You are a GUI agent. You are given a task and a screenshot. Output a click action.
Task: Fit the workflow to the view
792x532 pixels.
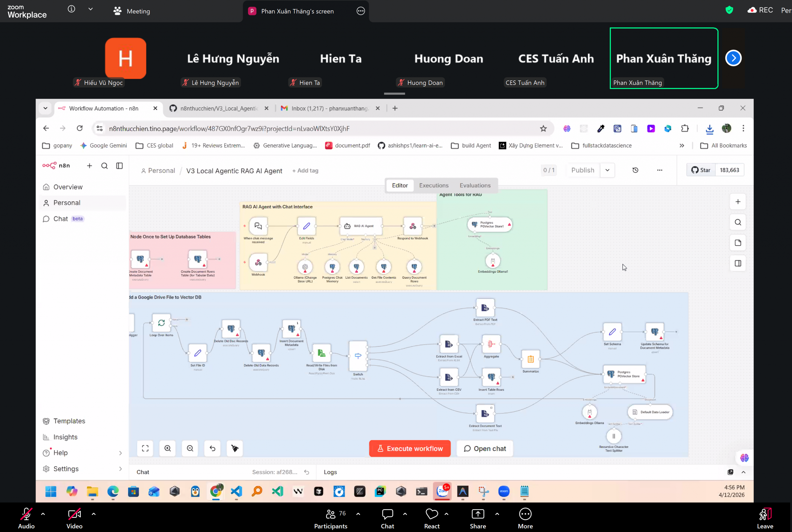pyautogui.click(x=145, y=448)
